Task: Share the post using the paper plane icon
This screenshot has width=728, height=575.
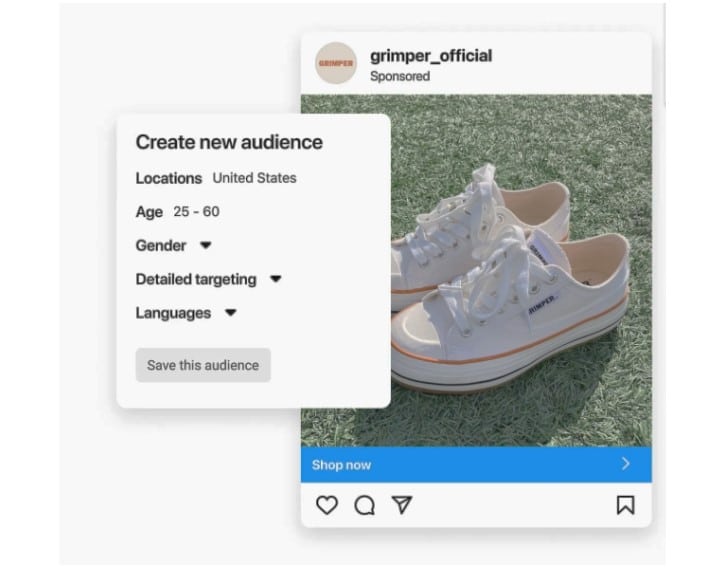Action: point(402,505)
